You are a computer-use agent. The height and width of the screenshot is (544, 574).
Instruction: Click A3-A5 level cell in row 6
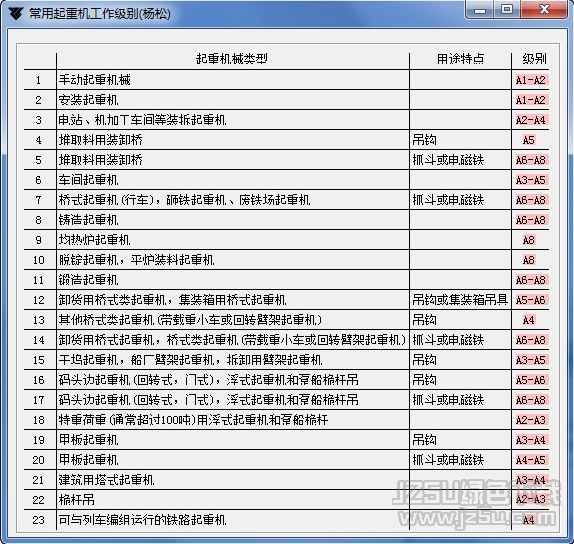[x=530, y=180]
